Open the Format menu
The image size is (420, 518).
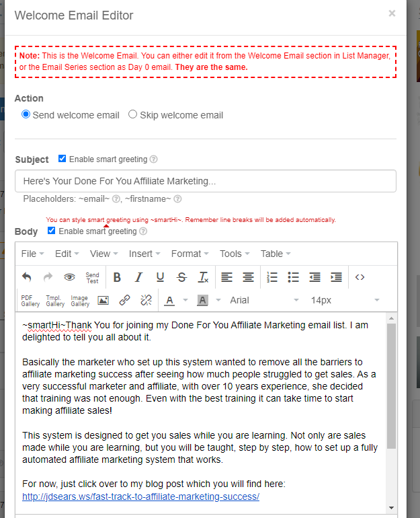(x=190, y=254)
